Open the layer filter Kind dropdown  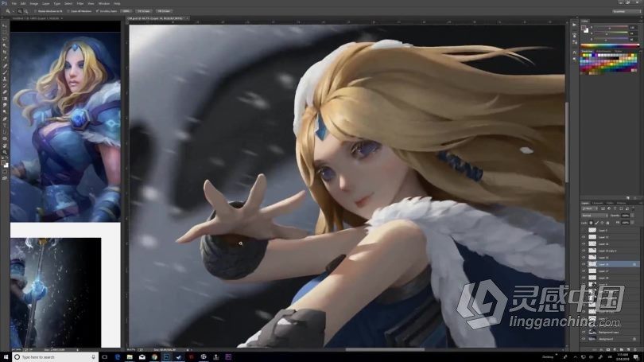coord(590,208)
